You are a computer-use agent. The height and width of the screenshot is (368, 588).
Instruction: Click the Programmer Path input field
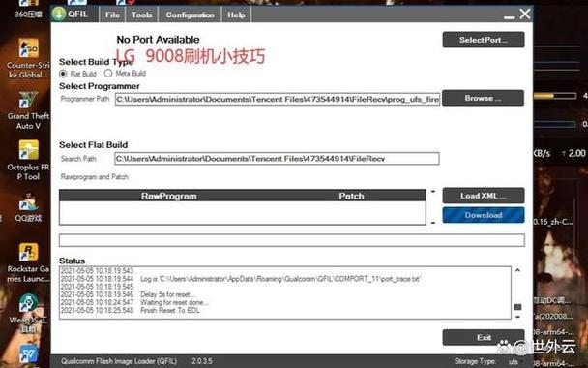click(278, 100)
